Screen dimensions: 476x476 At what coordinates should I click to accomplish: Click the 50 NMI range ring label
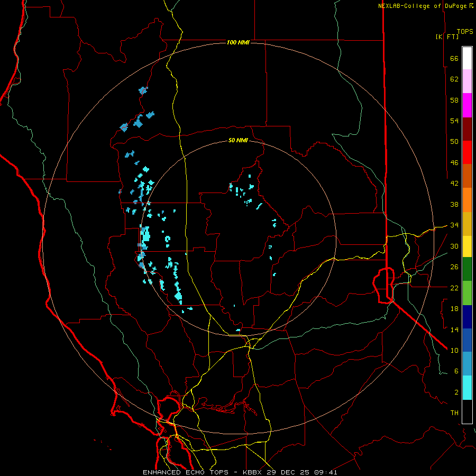pos(238,140)
